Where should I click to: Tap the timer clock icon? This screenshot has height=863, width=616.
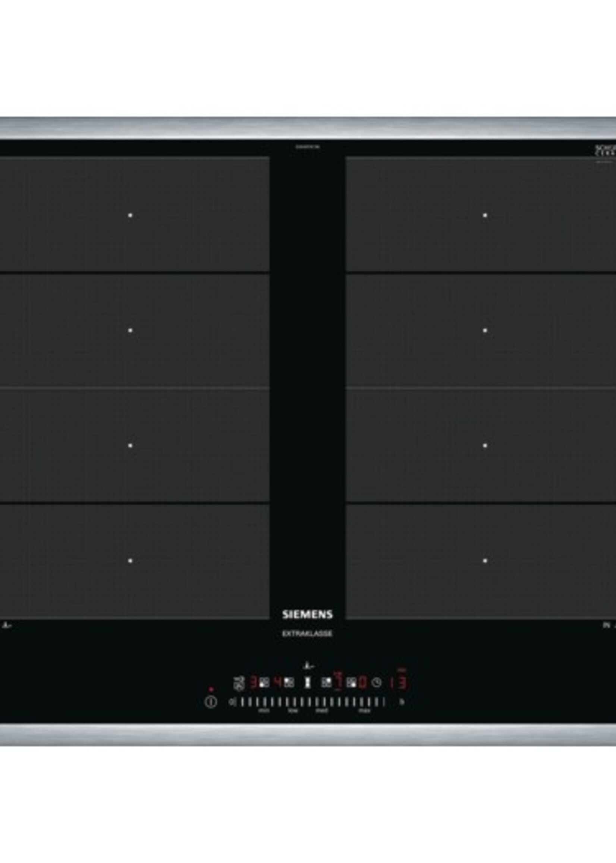pyautogui.click(x=377, y=683)
